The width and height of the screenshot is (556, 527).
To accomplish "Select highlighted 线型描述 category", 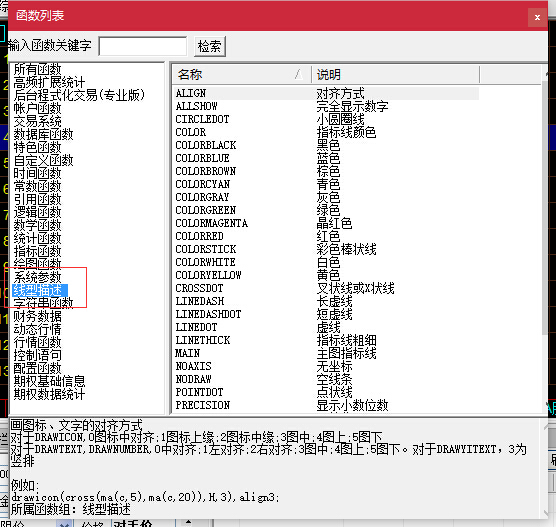I will point(40,290).
